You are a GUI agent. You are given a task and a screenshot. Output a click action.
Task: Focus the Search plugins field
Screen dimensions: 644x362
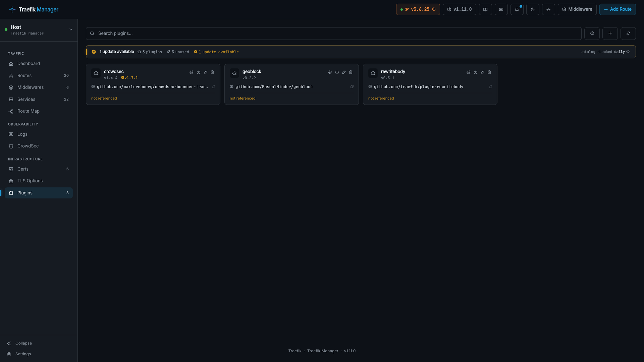(x=333, y=34)
